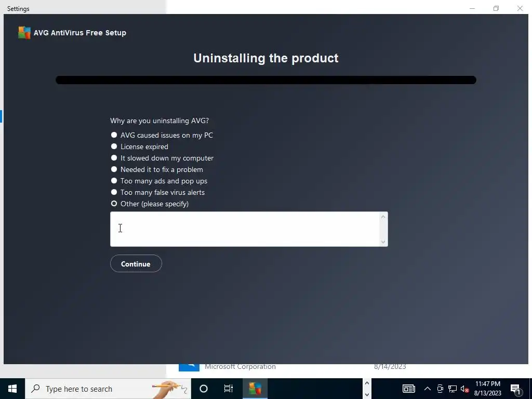Click down arrow of reason text box scrollbar

pyautogui.click(x=383, y=242)
